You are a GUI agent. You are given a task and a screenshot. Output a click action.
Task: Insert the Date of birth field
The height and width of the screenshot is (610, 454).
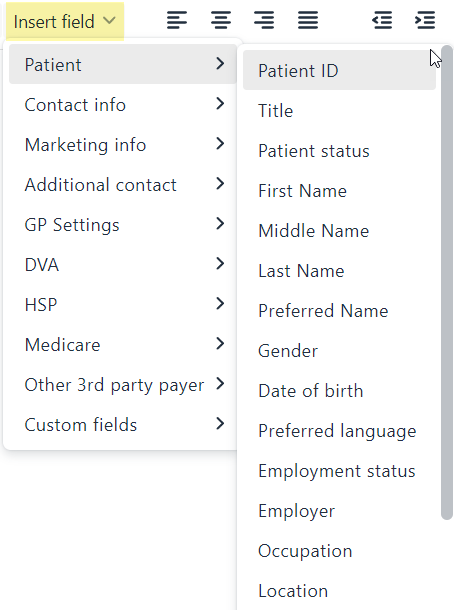tap(339, 391)
